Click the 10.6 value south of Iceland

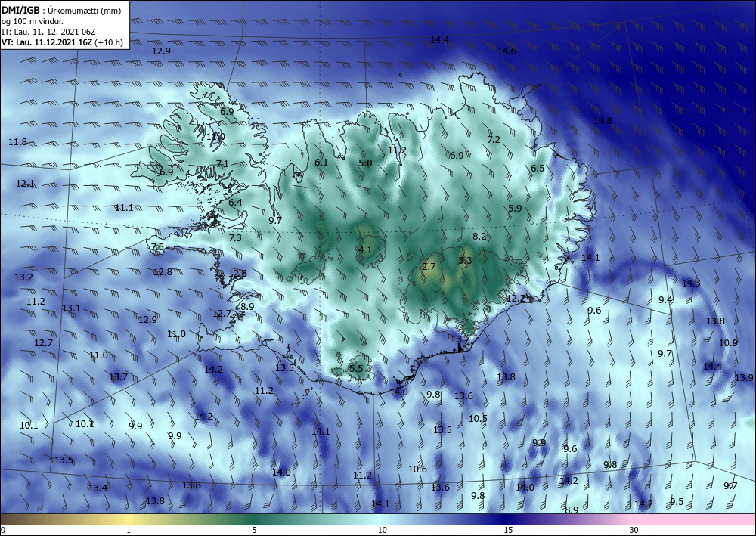[x=417, y=469]
